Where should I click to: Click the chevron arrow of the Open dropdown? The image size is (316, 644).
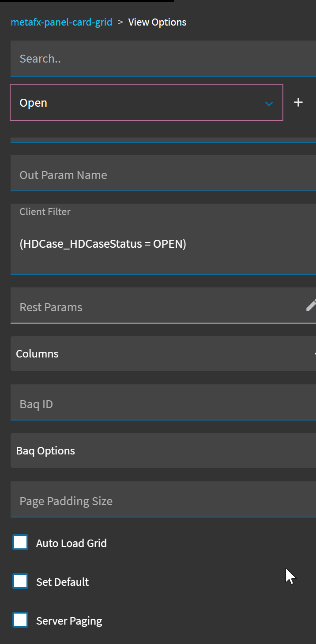(x=269, y=104)
